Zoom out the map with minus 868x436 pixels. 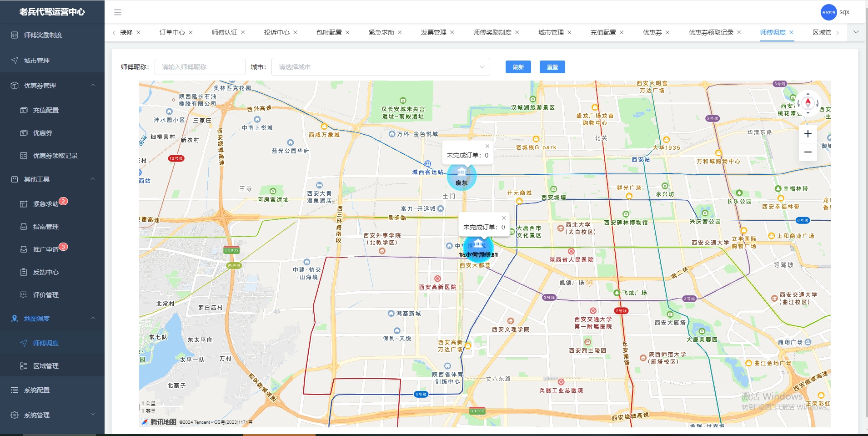pos(808,152)
